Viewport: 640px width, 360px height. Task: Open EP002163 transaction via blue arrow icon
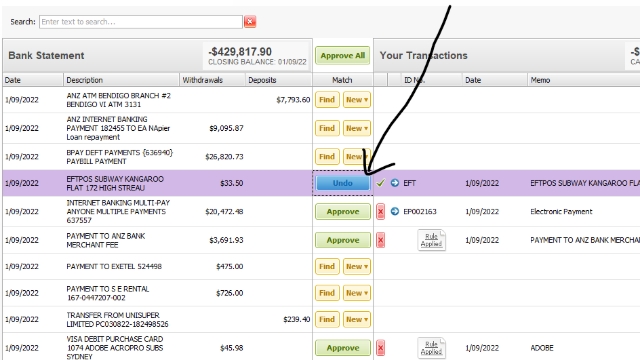pyautogui.click(x=395, y=211)
